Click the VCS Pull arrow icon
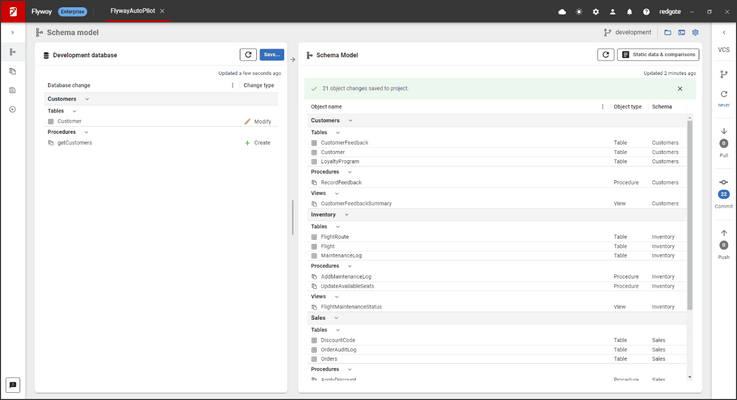Image resolution: width=737 pixels, height=400 pixels. [723, 131]
